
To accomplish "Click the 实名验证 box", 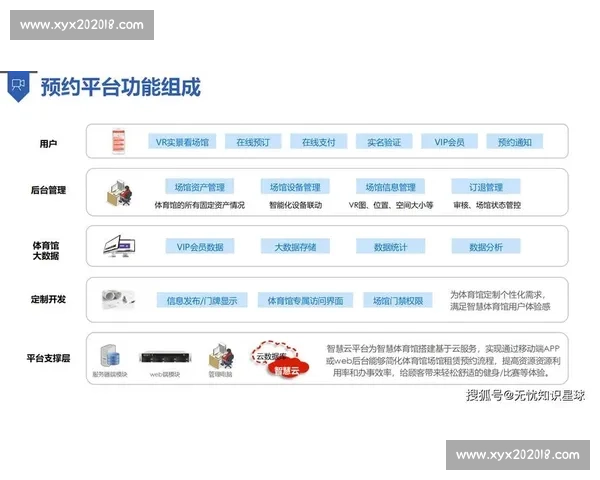I will click(384, 142).
